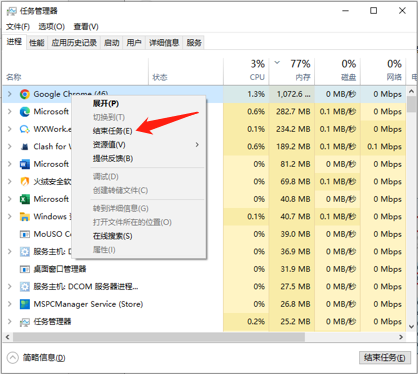Image resolution: width=418 pixels, height=374 pixels.
Task: Click the vertical scrollbar up arrow
Action: tap(412, 91)
